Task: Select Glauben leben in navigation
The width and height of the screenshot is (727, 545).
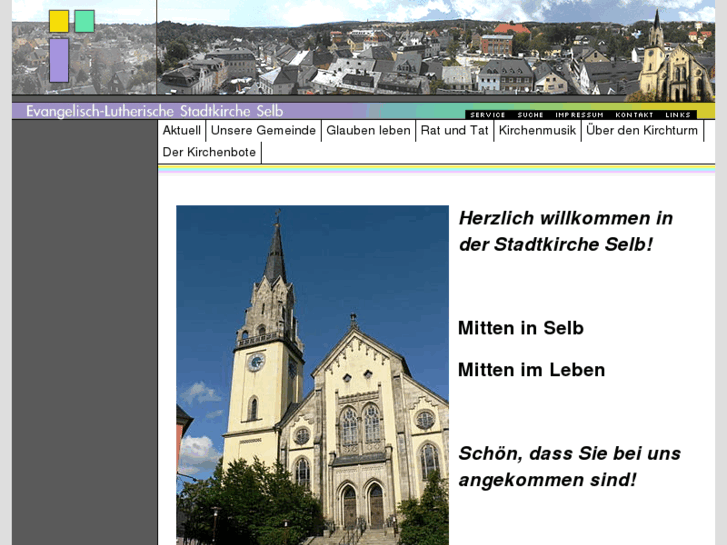Action: (x=368, y=130)
